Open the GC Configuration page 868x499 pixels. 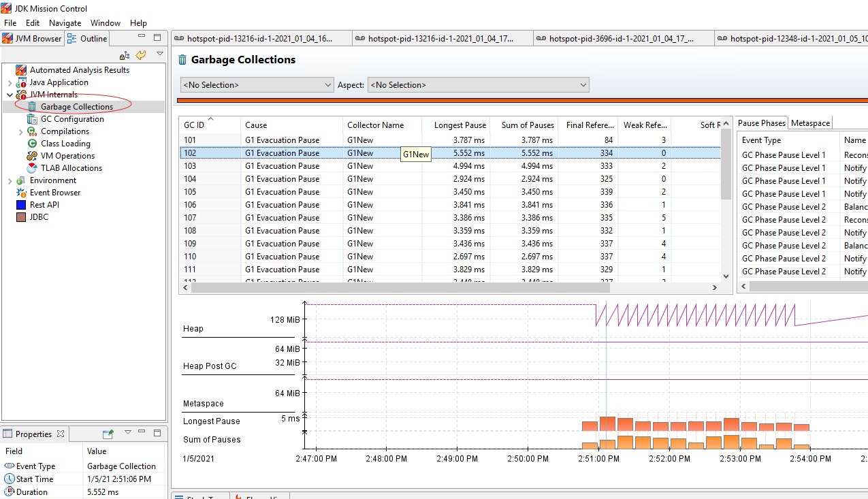(72, 119)
